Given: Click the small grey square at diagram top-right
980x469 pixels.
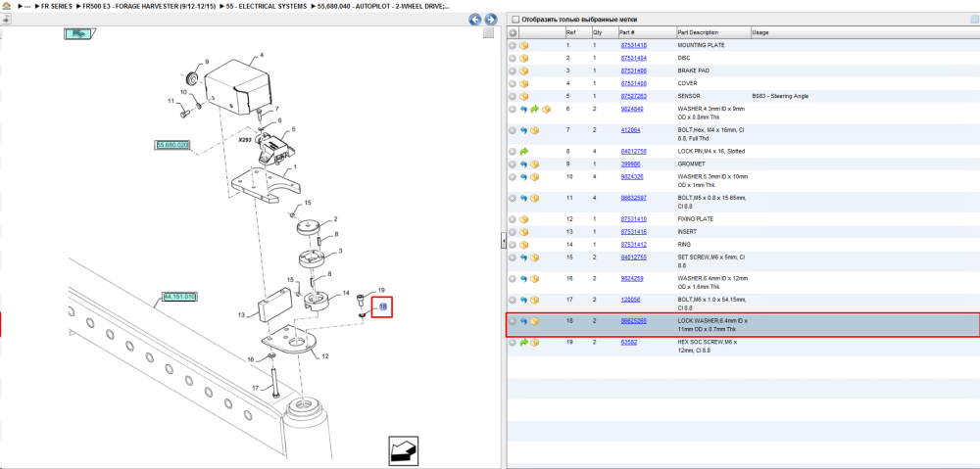Looking at the screenshot, I should tap(489, 33).
